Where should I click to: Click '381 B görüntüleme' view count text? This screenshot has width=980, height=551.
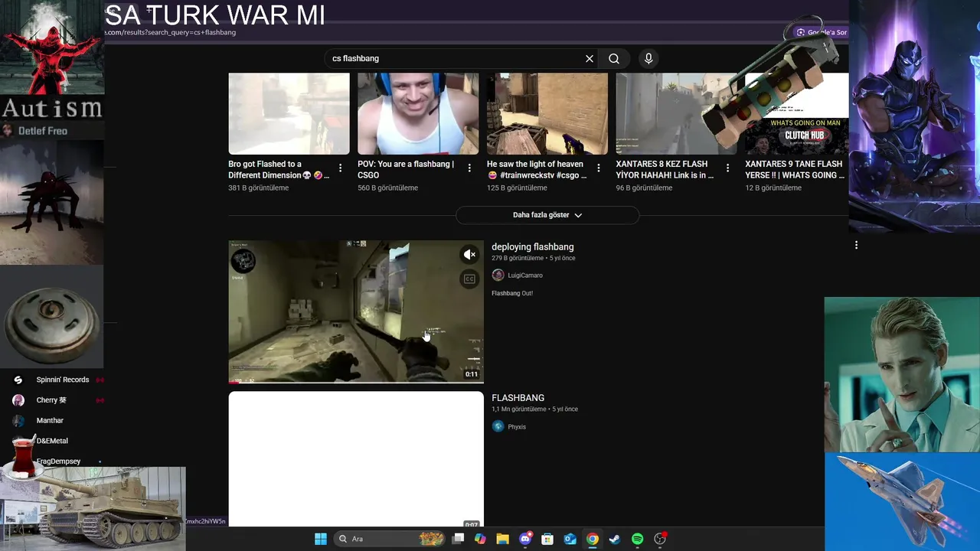coord(258,187)
